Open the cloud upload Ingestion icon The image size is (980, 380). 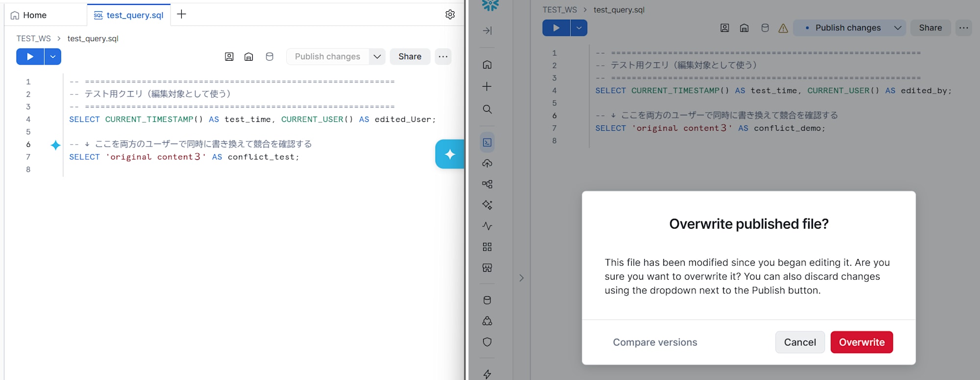pyautogui.click(x=487, y=164)
